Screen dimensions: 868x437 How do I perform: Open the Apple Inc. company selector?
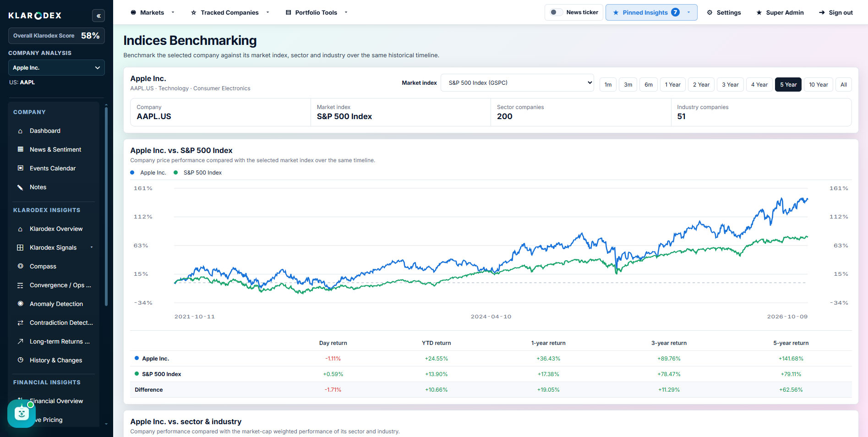[56, 68]
